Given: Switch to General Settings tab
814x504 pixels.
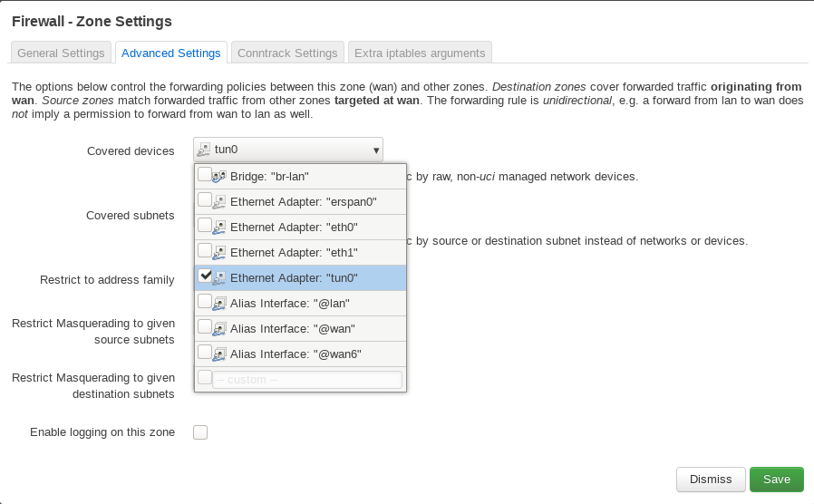Looking at the screenshot, I should [x=61, y=53].
